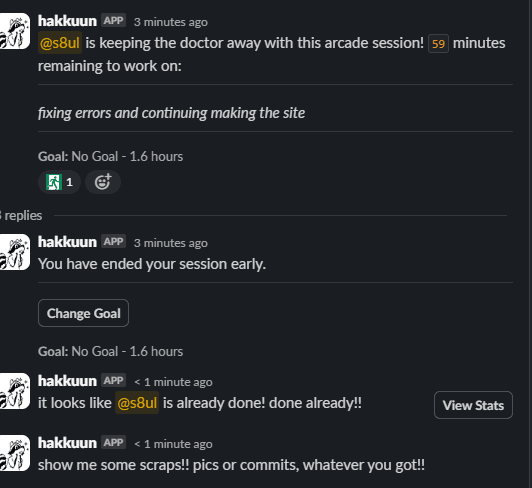
Task: Click the APP badge on the top message
Action: [113, 20]
